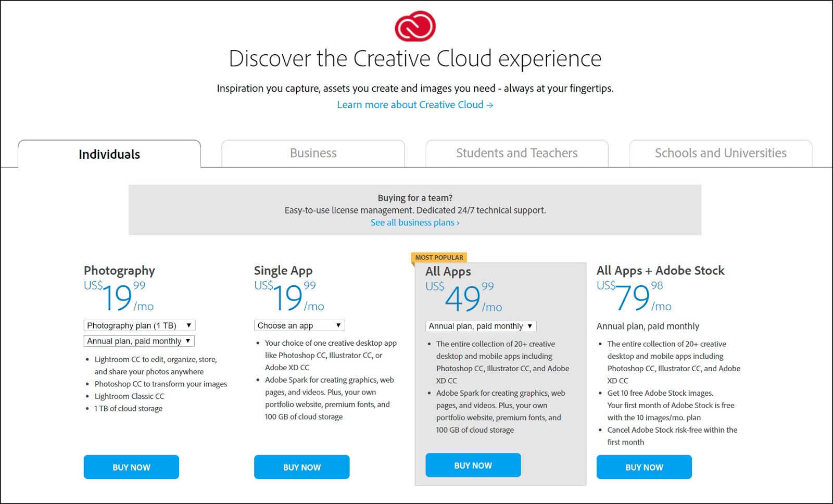
Task: Click the US$49.99/mo price
Action: (464, 297)
